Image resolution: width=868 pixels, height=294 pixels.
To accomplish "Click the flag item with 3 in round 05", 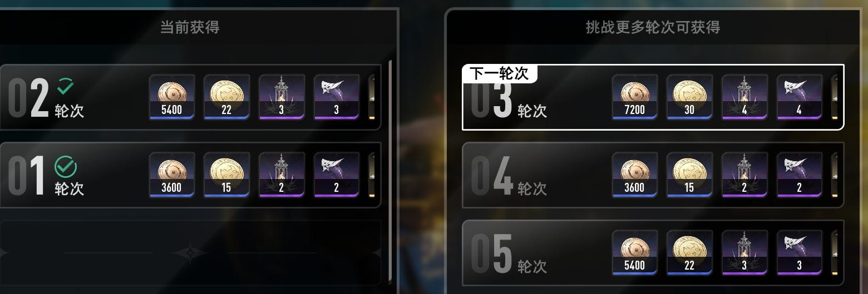I will (x=800, y=253).
